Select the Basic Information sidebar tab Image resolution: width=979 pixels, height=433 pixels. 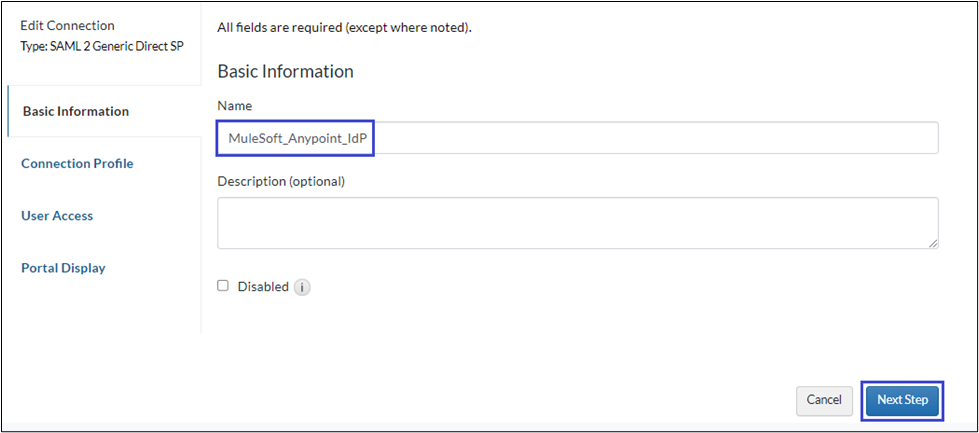tap(76, 111)
